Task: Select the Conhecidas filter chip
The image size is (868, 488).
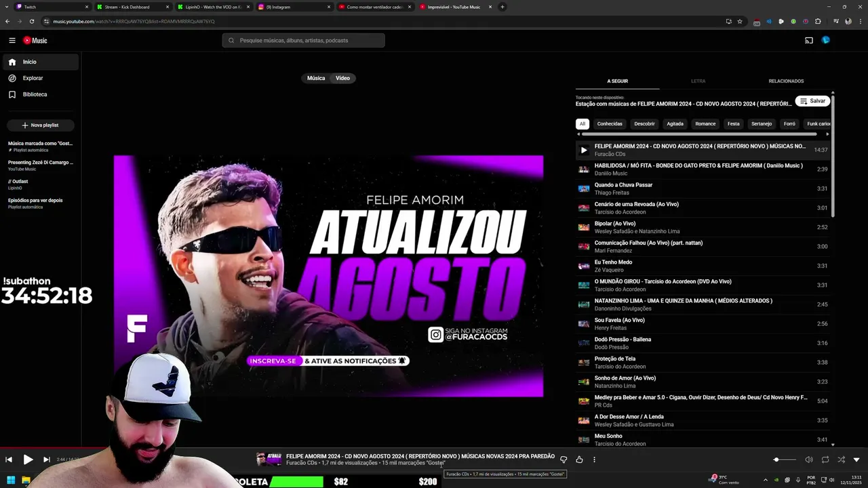Action: tap(610, 124)
